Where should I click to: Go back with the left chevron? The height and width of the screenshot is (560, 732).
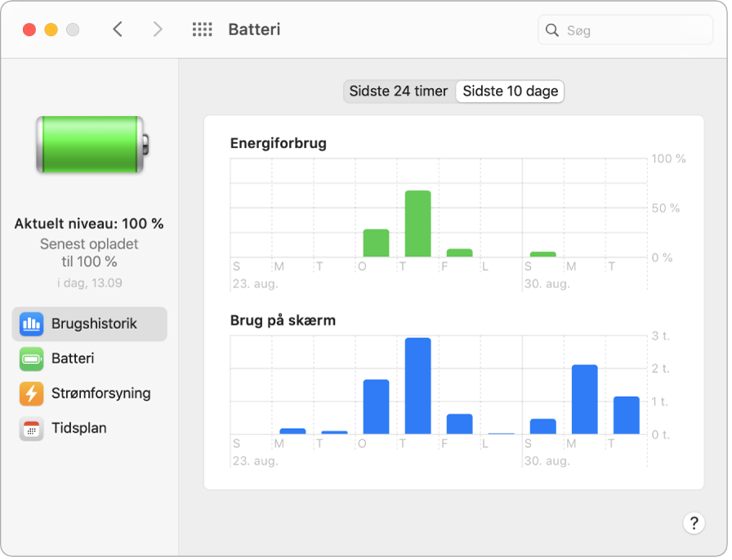[x=118, y=30]
